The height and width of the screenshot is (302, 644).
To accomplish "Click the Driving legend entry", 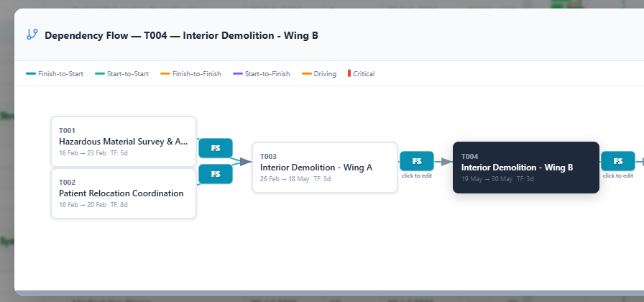I will pos(319,74).
